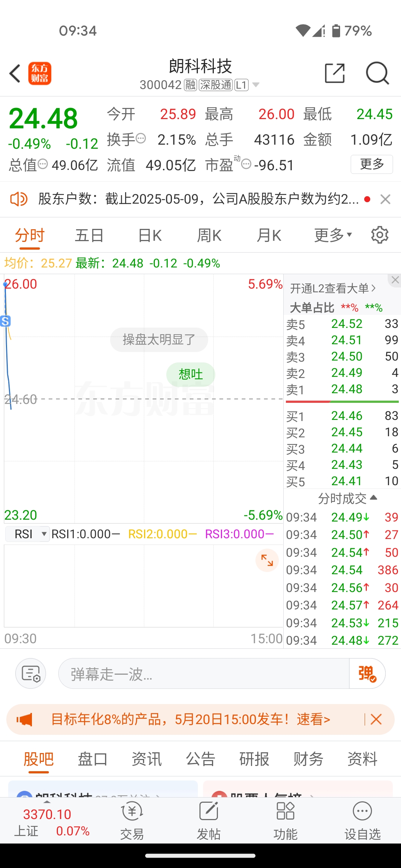The height and width of the screenshot is (868, 401).
Task: Switch to 周K chart tab
Action: (209, 235)
